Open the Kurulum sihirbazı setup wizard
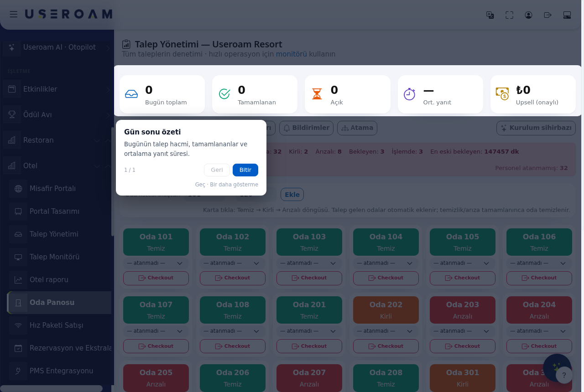This screenshot has height=392, width=584. click(536, 128)
